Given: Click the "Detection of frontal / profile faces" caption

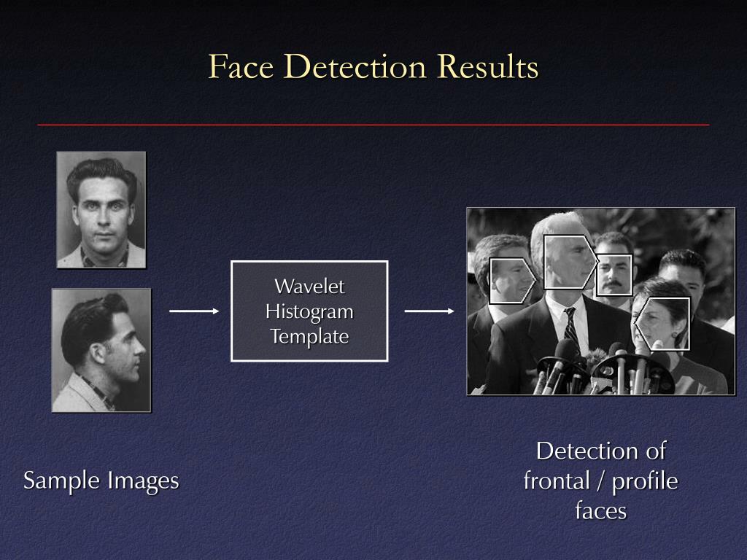Looking at the screenshot, I should pos(601,480).
